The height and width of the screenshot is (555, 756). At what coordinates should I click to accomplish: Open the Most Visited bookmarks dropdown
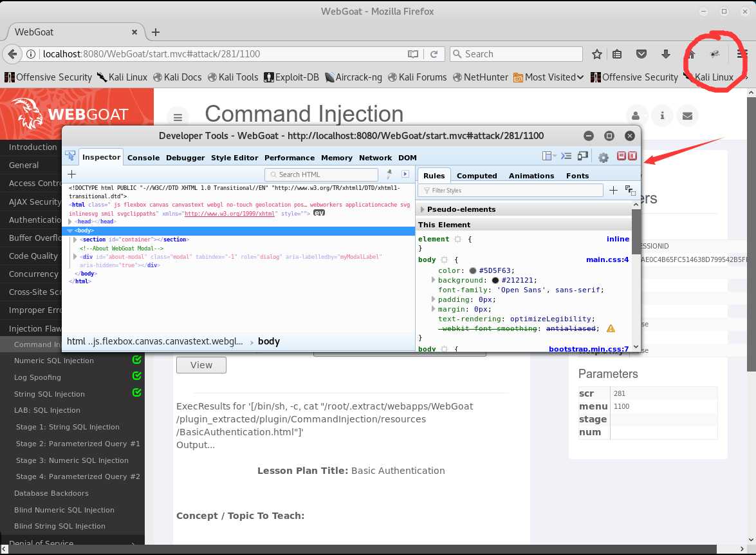[x=549, y=77]
